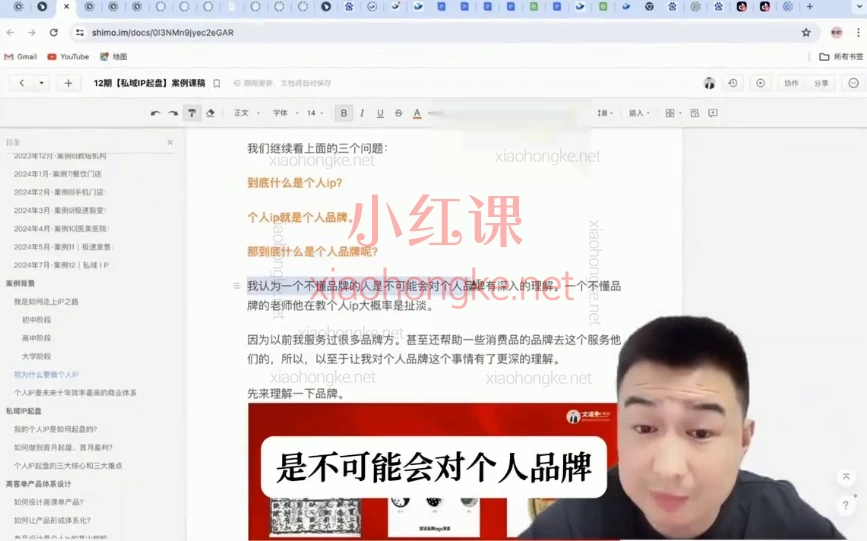
Task: Click the bookmark icon beside the document title
Action: 217,83
